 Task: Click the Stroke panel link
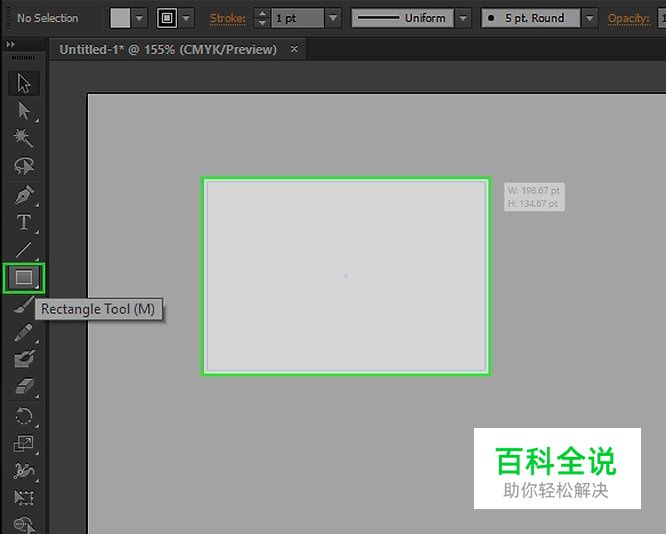pyautogui.click(x=227, y=18)
